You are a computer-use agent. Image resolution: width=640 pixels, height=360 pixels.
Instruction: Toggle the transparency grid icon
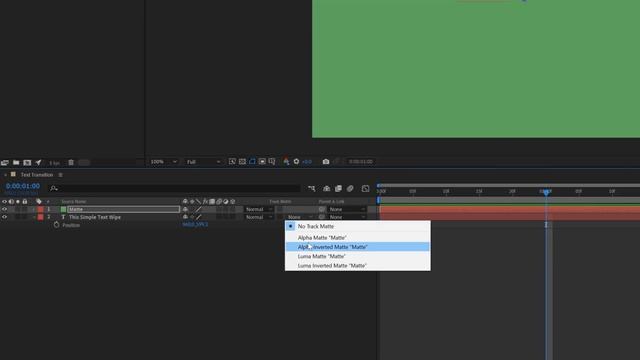[242, 162]
